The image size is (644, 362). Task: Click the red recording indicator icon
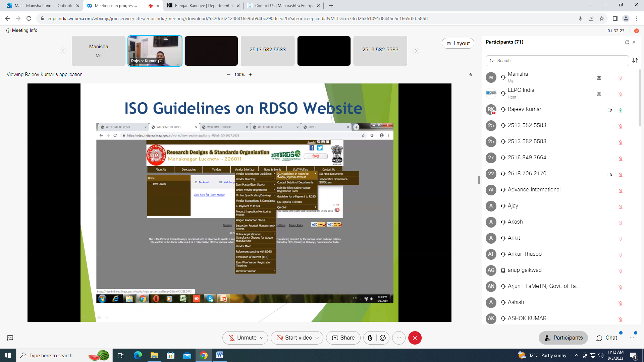pyautogui.click(x=637, y=31)
